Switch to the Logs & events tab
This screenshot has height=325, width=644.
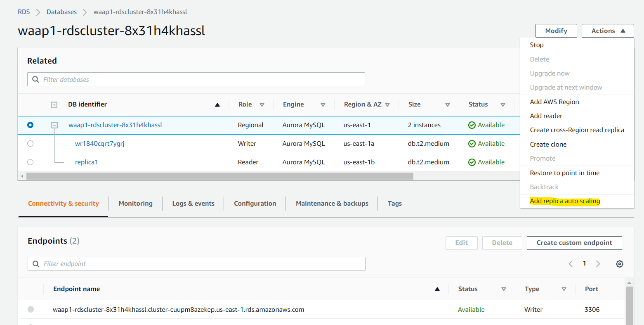(193, 204)
